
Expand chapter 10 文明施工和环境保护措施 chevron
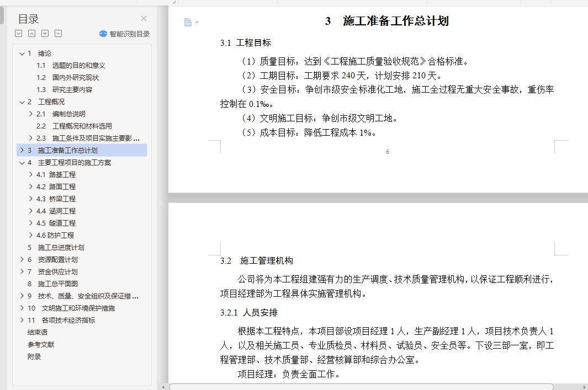click(x=22, y=308)
